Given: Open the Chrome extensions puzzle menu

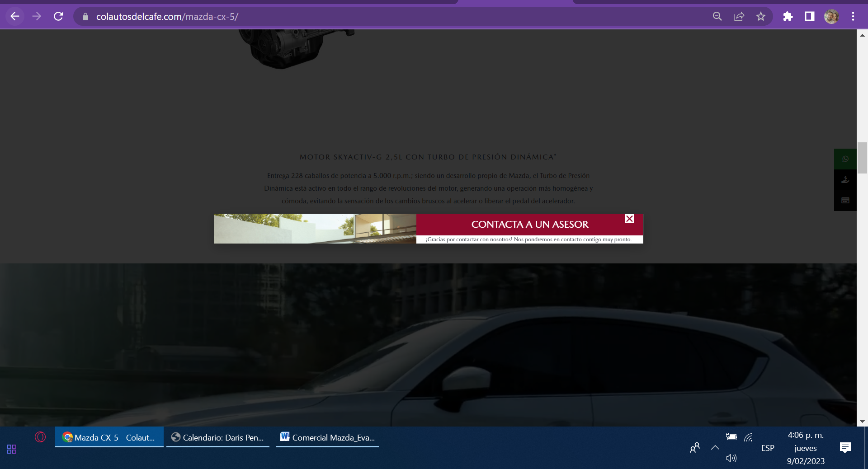Looking at the screenshot, I should tap(788, 17).
